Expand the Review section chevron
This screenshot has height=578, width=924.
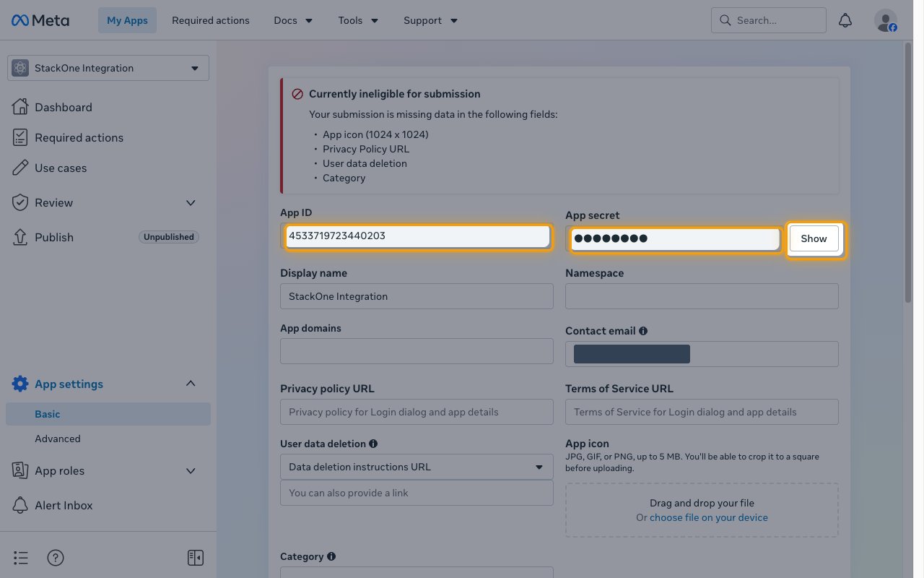click(x=191, y=202)
